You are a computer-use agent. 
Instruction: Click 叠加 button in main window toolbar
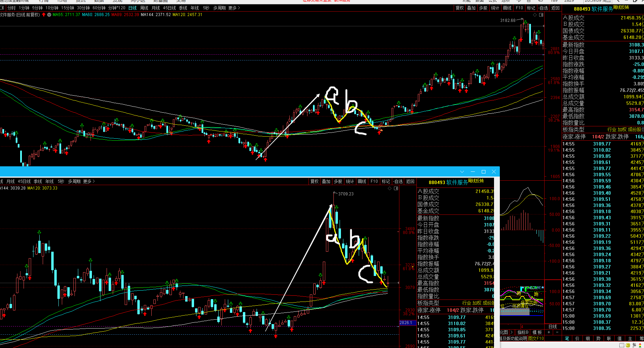coord(471,8)
